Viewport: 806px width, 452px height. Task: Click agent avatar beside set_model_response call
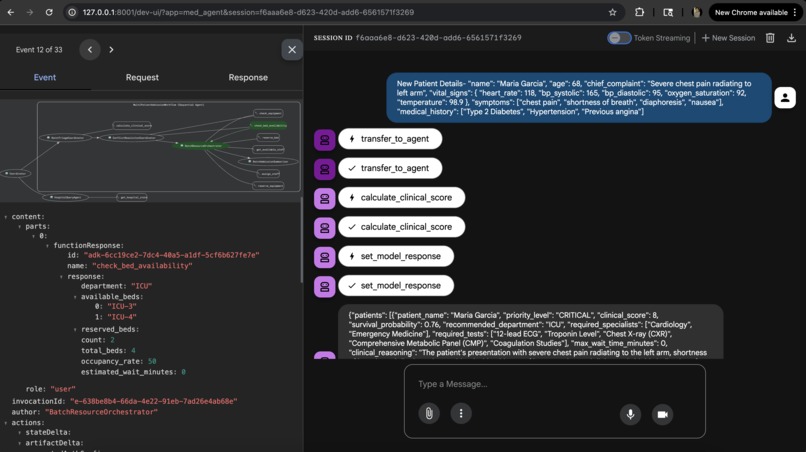[x=324, y=258]
